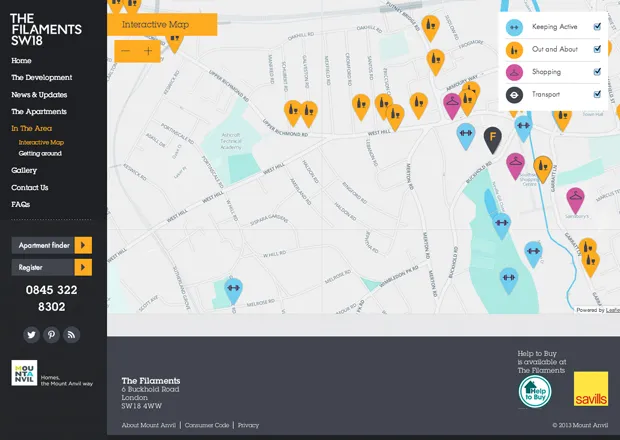Click the Out and About legend label
Viewport: 620px width, 440px height.
coord(555,49)
